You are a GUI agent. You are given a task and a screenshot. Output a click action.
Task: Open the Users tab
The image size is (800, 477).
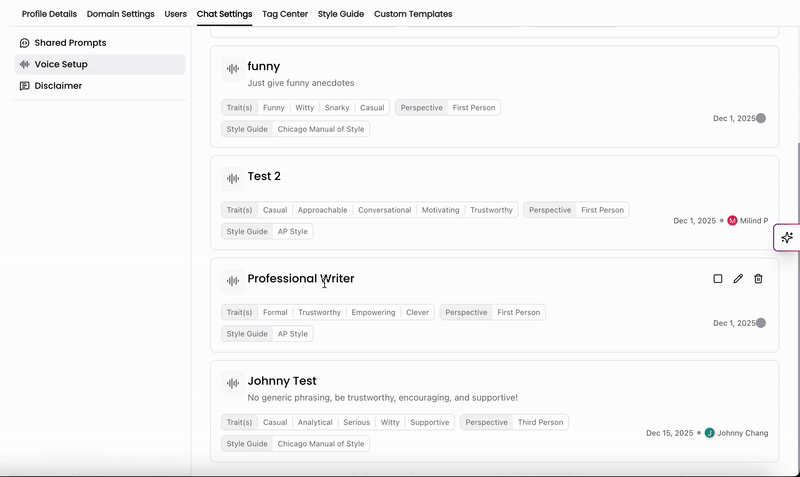click(x=176, y=14)
